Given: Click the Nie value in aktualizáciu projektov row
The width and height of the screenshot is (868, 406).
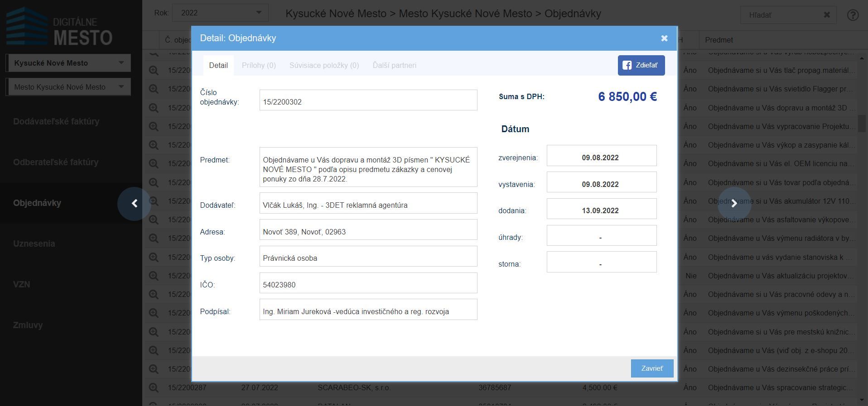Looking at the screenshot, I should click(691, 276).
